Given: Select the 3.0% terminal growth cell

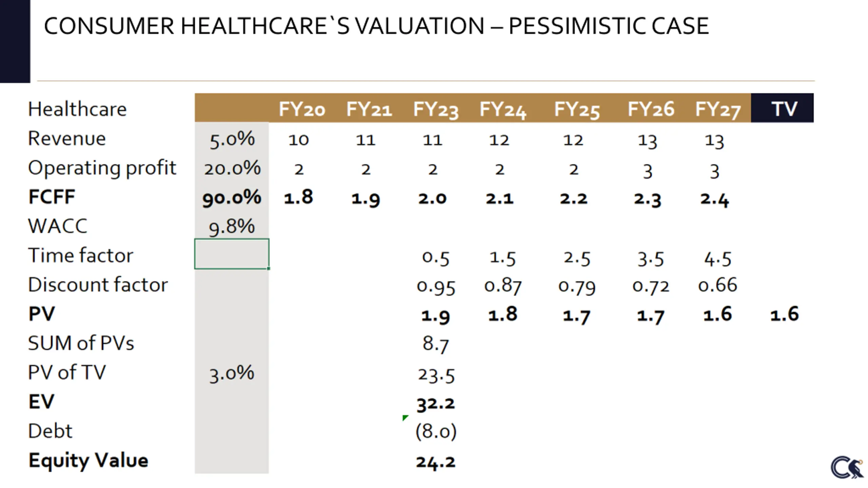Looking at the screenshot, I should point(232,373).
